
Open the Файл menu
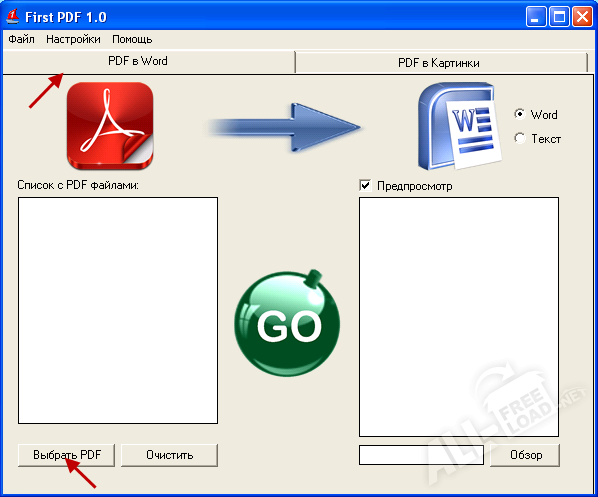[x=21, y=39]
